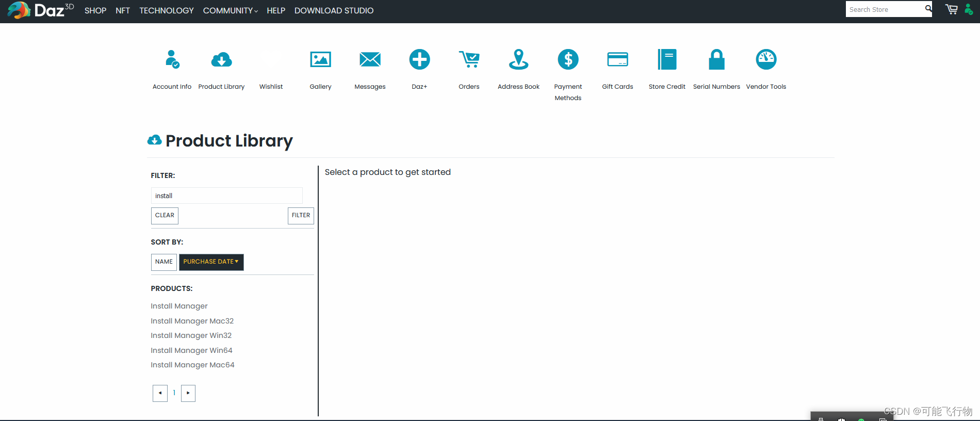Expand the COMMUNITY dropdown menu
Viewport: 980px width, 421px height.
tap(230, 10)
